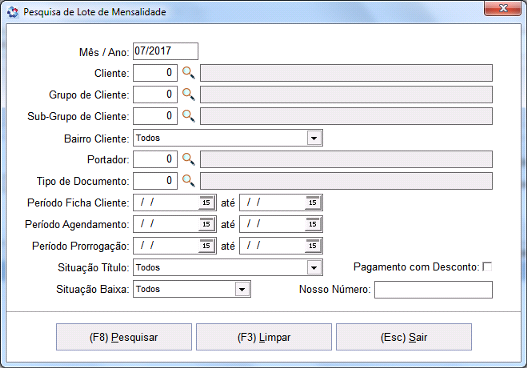Screen dimensions: 527x368
Task: Click the Tipo de Documento description box
Action: coord(347,181)
